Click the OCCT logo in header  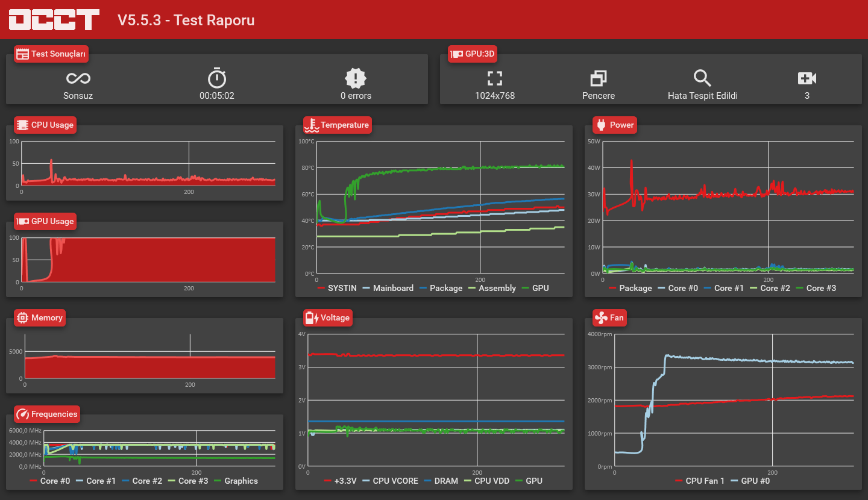54,19
